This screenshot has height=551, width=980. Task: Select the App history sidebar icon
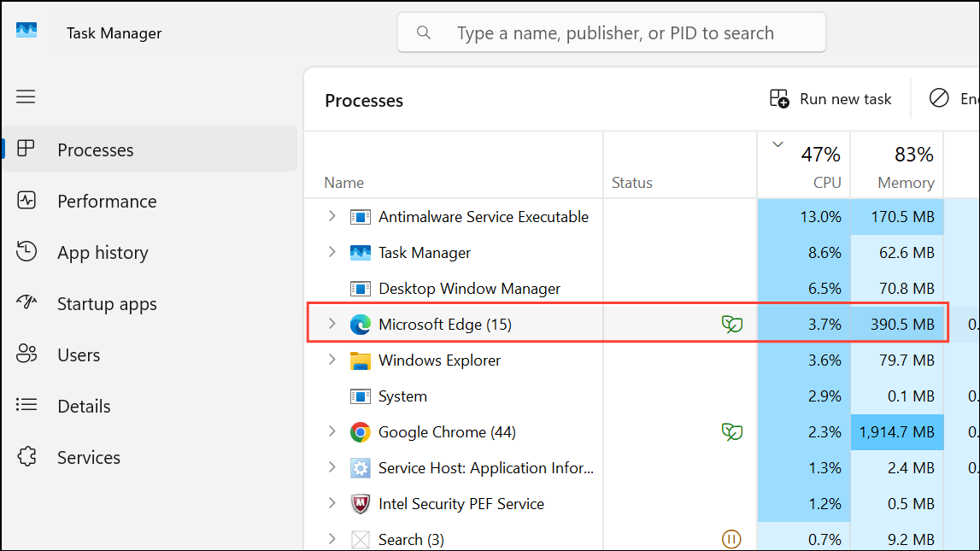point(26,252)
